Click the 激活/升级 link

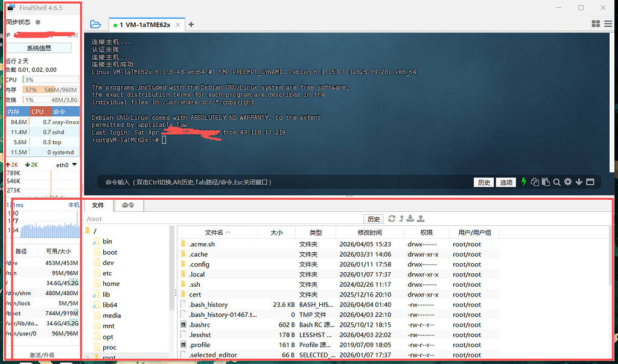42,355
